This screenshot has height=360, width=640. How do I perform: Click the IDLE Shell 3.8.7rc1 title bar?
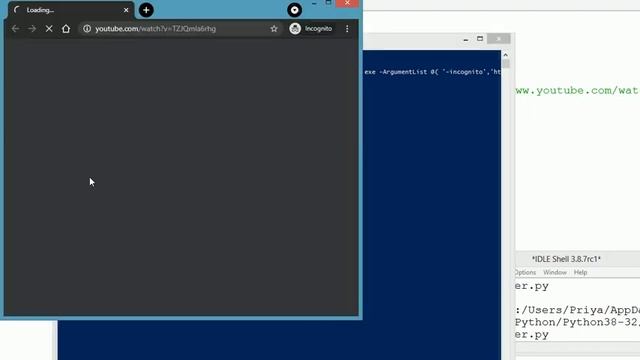[578, 259]
